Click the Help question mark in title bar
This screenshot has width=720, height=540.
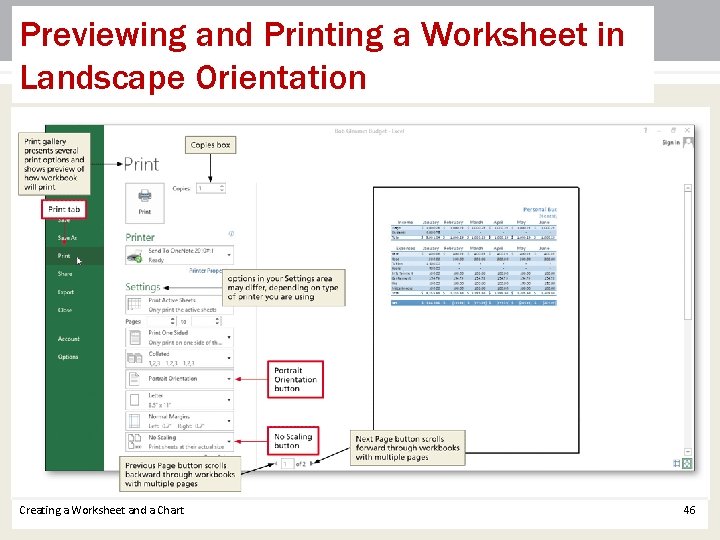[645, 130]
